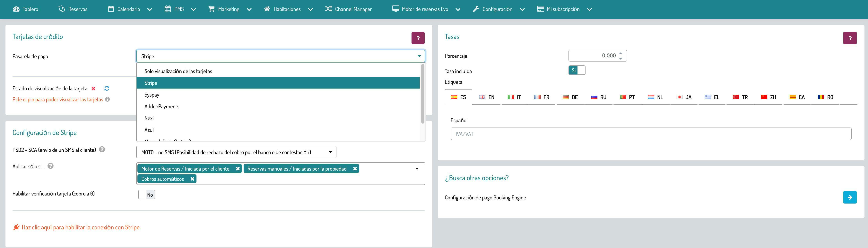
Task: Increase the Porcentaje value with up arrow
Action: point(620,53)
